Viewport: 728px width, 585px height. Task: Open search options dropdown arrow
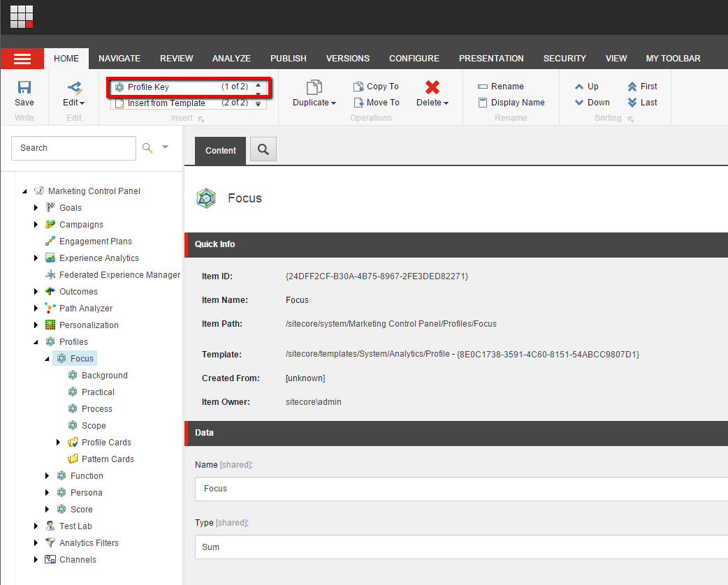166,147
